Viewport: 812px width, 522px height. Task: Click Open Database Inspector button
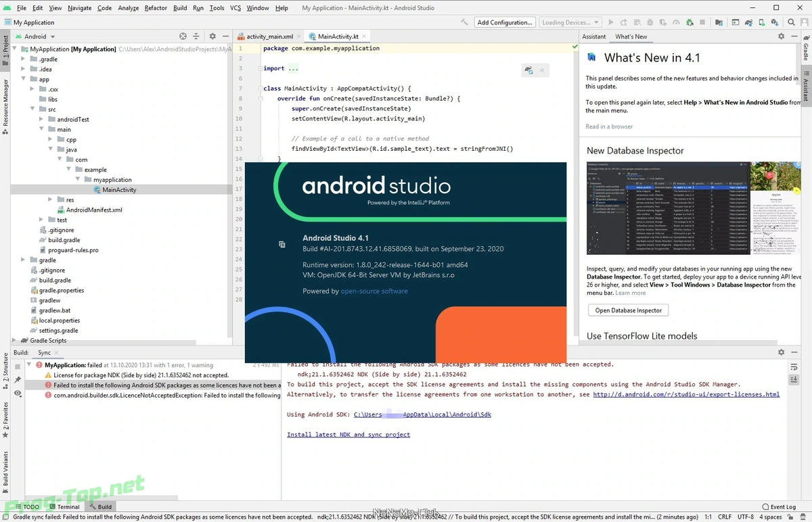[x=629, y=310]
